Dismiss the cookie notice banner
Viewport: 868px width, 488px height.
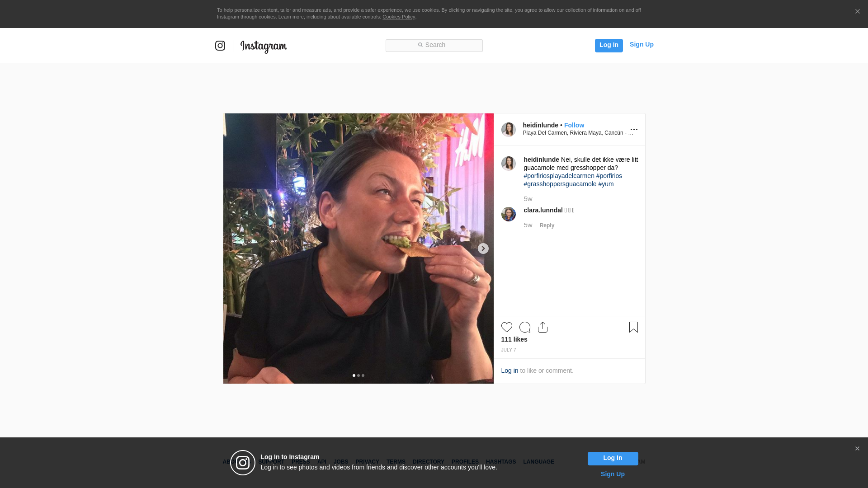click(x=857, y=12)
